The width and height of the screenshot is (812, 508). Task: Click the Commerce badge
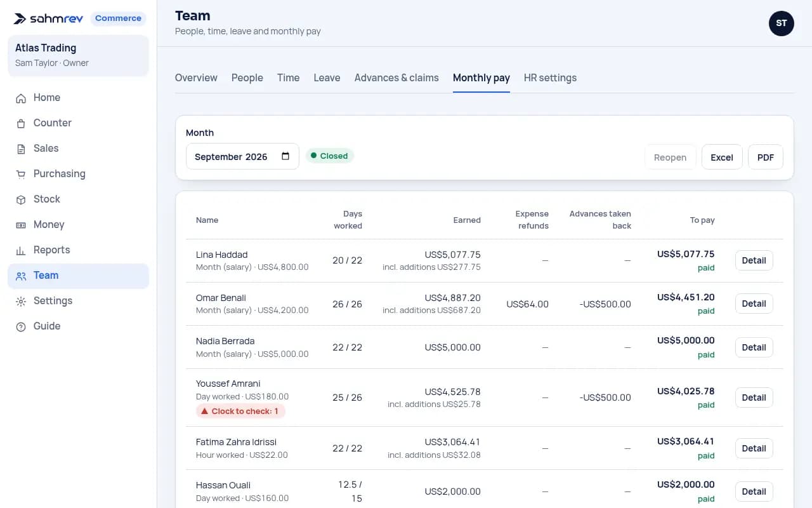[x=118, y=18]
